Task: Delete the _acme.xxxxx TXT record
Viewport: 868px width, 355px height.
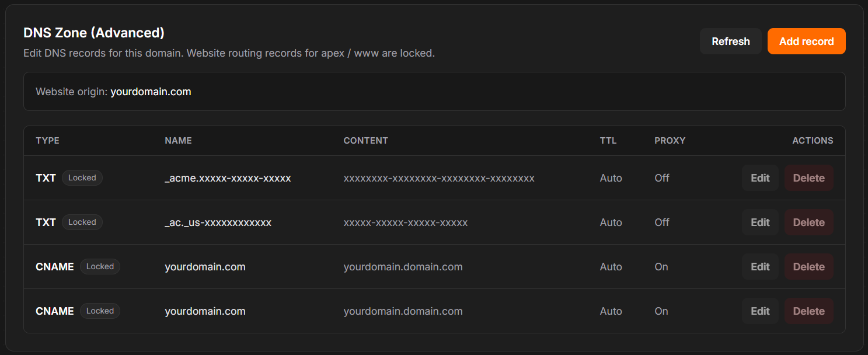Action: pyautogui.click(x=808, y=178)
